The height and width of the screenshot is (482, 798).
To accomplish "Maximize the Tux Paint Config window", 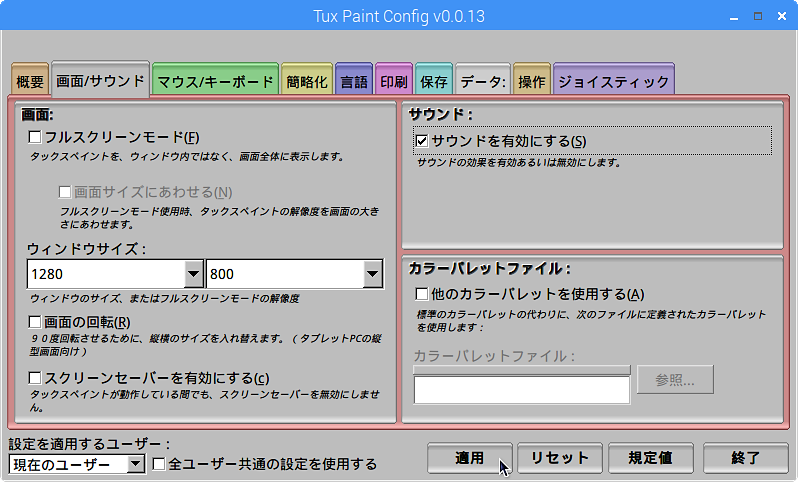I will (758, 16).
